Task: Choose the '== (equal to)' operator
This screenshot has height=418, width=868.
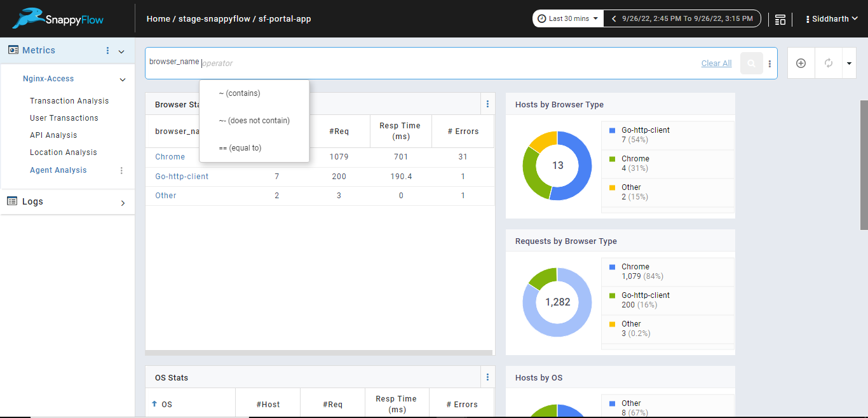Action: [240, 148]
